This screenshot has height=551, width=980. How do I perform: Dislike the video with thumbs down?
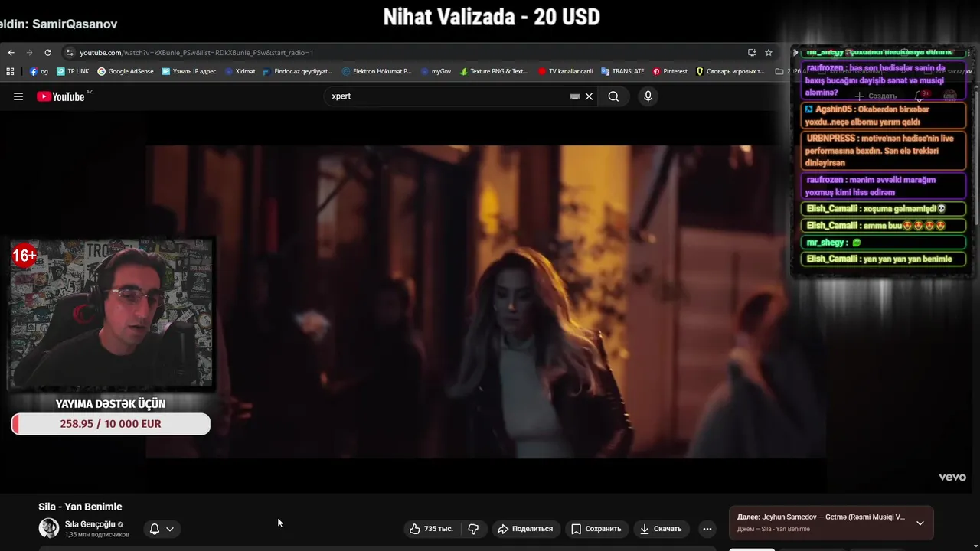tap(473, 529)
